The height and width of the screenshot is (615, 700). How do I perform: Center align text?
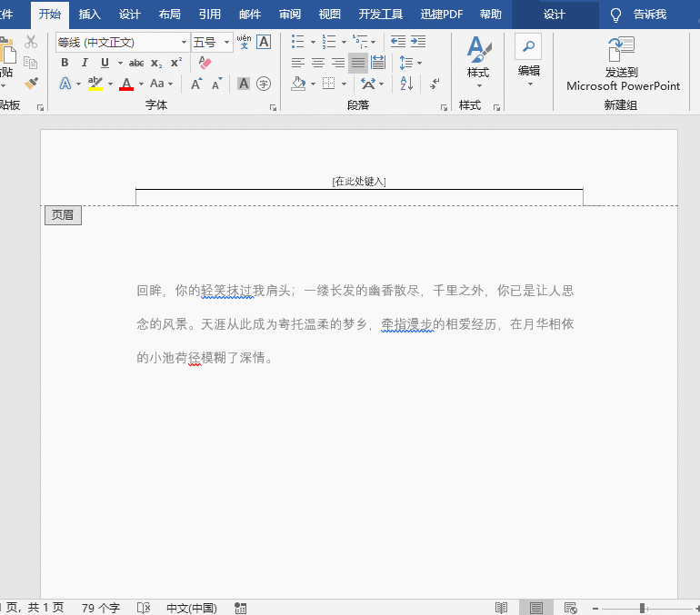(318, 63)
